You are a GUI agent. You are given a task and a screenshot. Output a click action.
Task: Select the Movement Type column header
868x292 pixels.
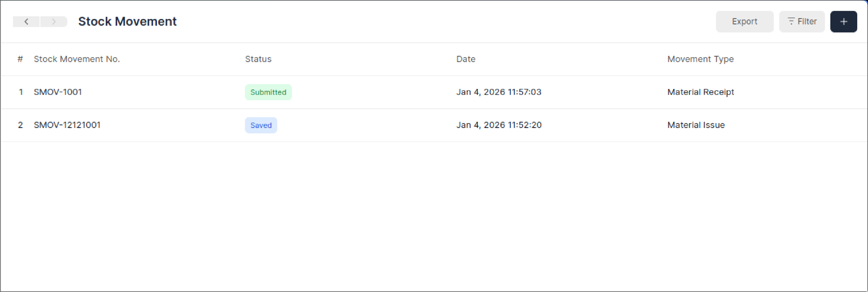700,59
